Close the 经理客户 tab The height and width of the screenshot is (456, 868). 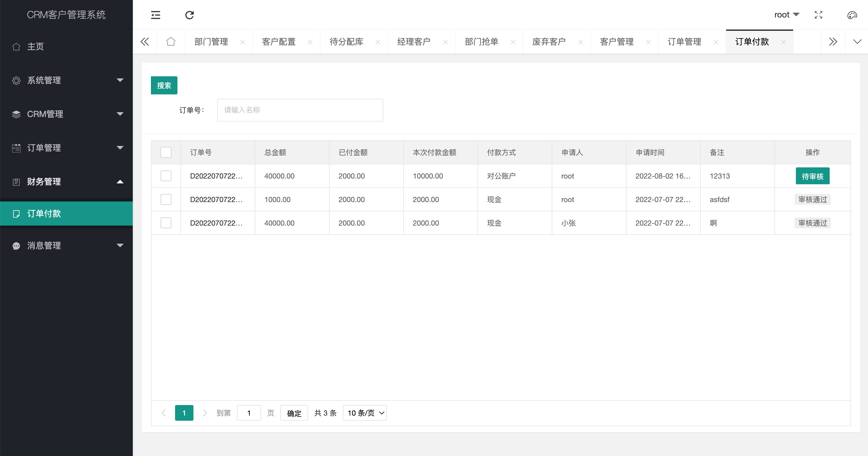445,42
